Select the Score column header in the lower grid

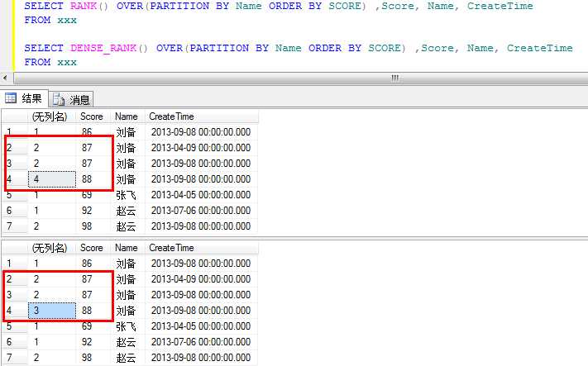pos(93,248)
